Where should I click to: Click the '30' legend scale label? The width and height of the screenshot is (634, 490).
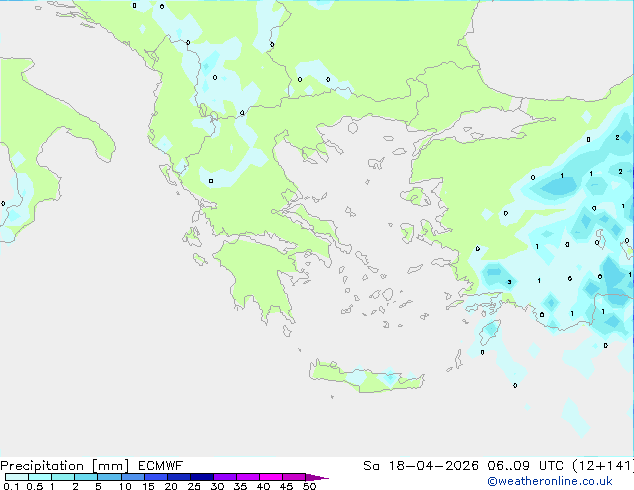click(x=217, y=486)
